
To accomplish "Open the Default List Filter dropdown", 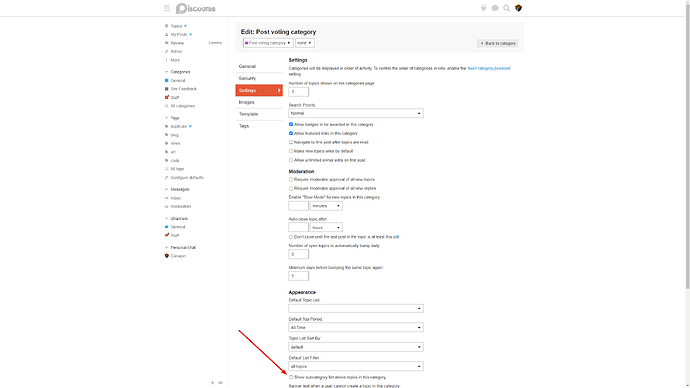I will pyautogui.click(x=356, y=366).
